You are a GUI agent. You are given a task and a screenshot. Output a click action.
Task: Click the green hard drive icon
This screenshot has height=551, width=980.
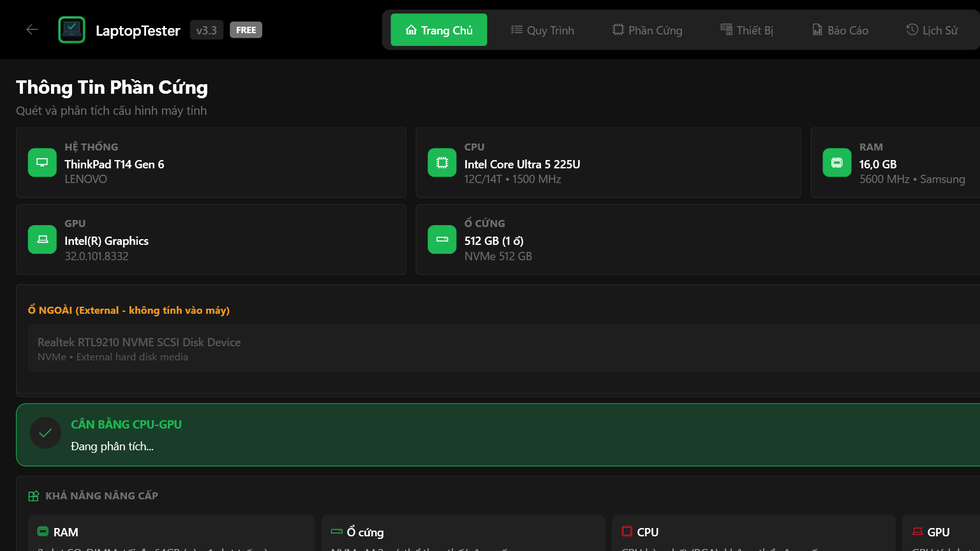pos(442,239)
